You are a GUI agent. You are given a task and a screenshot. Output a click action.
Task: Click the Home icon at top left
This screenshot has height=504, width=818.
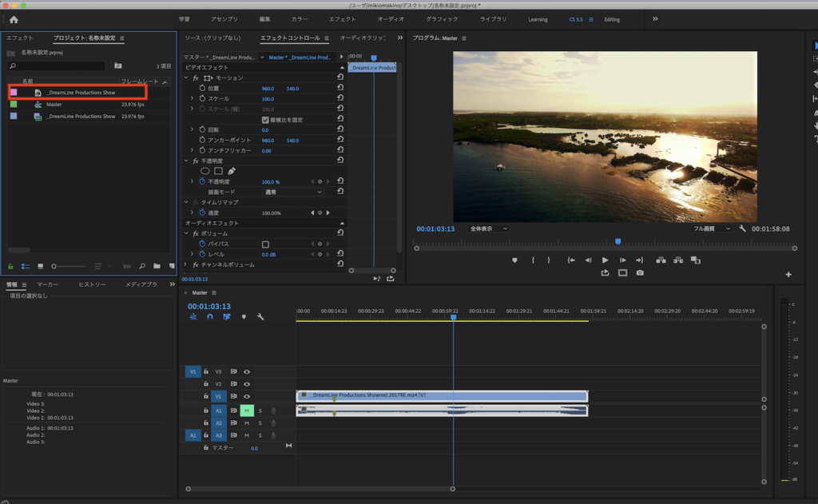coord(13,19)
